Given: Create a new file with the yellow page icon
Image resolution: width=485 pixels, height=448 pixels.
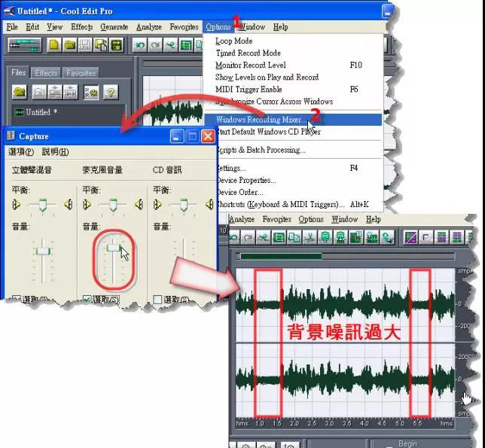Looking at the screenshot, I should coord(54,45).
